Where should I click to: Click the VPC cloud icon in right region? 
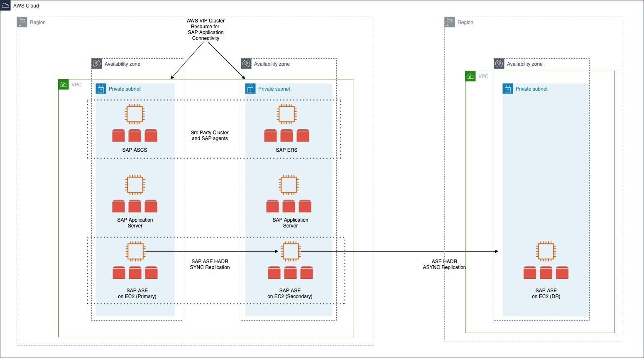tap(470, 76)
